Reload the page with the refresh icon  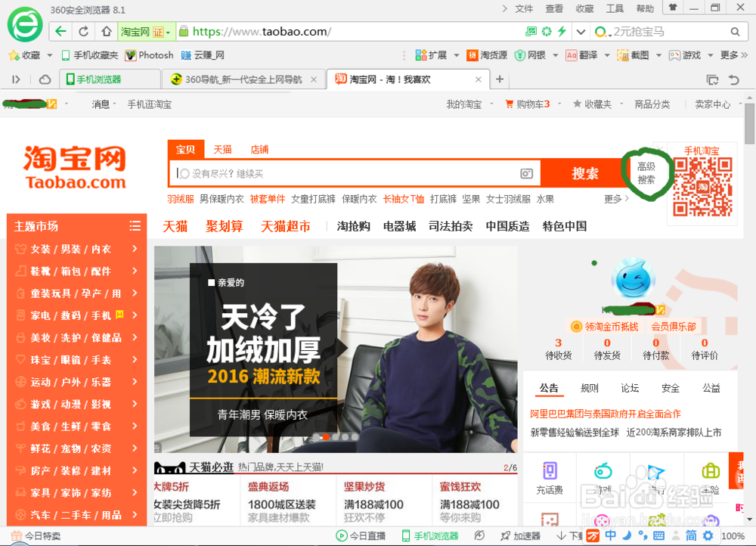pyautogui.click(x=83, y=31)
